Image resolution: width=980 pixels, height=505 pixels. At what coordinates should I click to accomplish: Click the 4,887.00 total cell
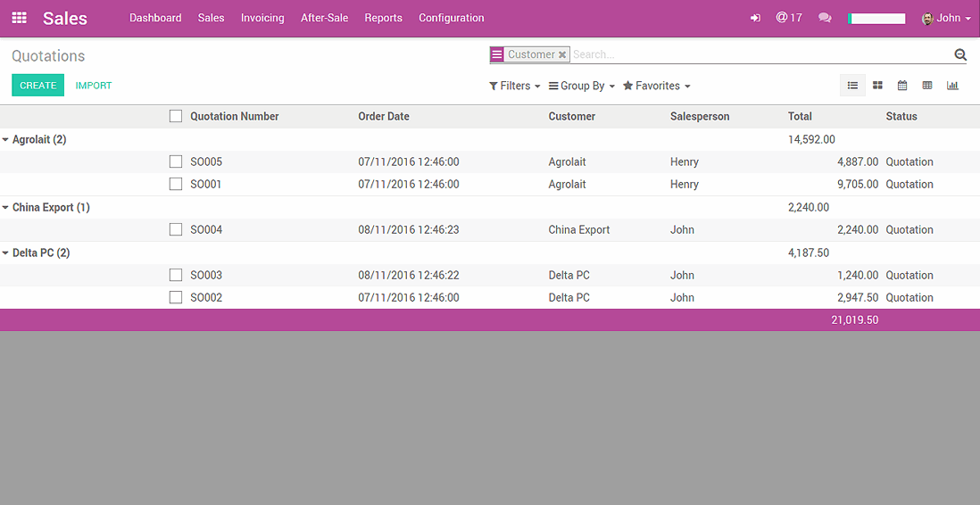point(858,161)
